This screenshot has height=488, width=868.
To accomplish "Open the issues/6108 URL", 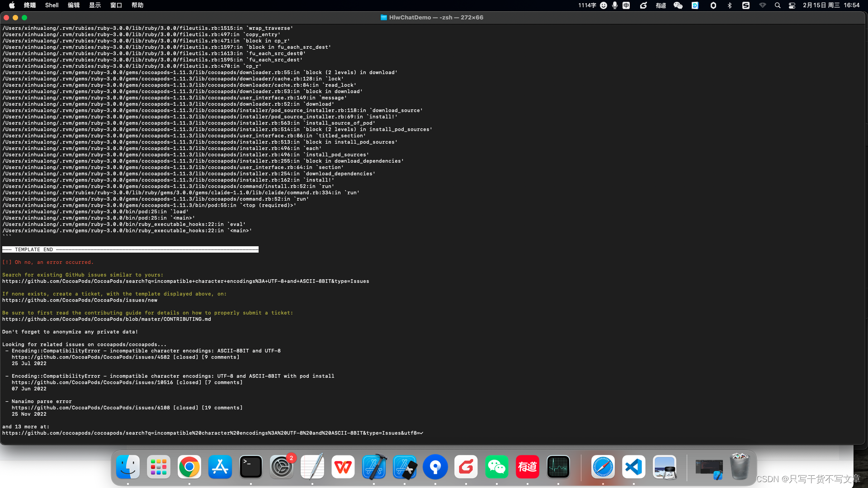I will click(91, 408).
